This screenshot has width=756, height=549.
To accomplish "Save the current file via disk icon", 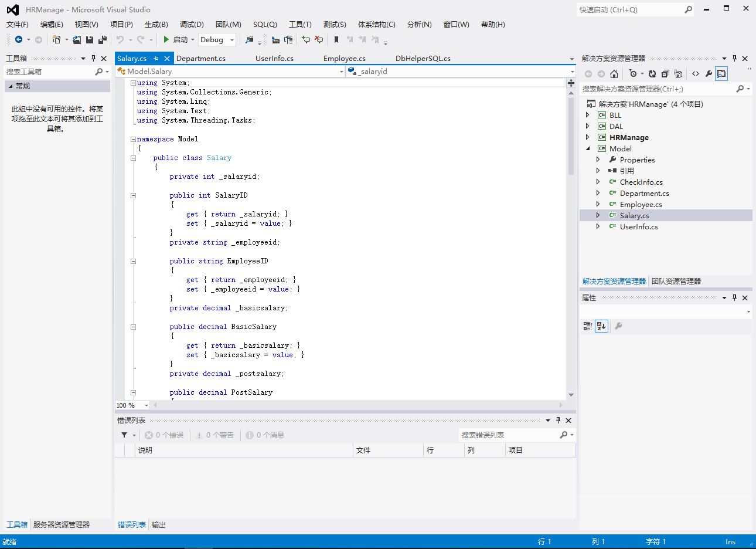I will (x=90, y=40).
